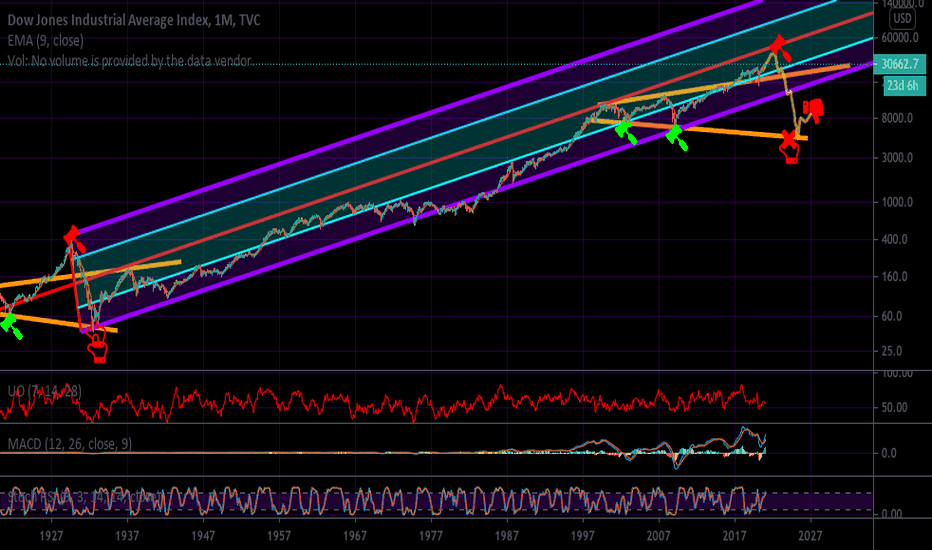This screenshot has width=932, height=550.
Task: Click the 2027 label on the time axis
Action: pyautogui.click(x=811, y=536)
